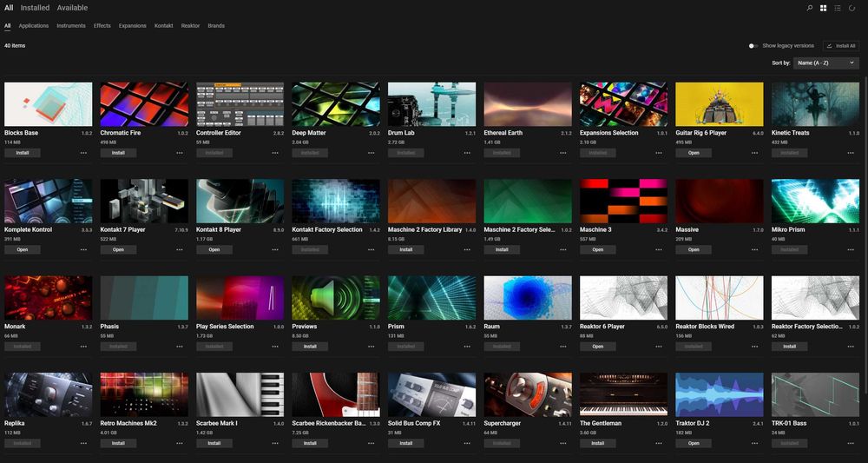Open more options for Previews
The image size is (868, 463).
tap(371, 347)
